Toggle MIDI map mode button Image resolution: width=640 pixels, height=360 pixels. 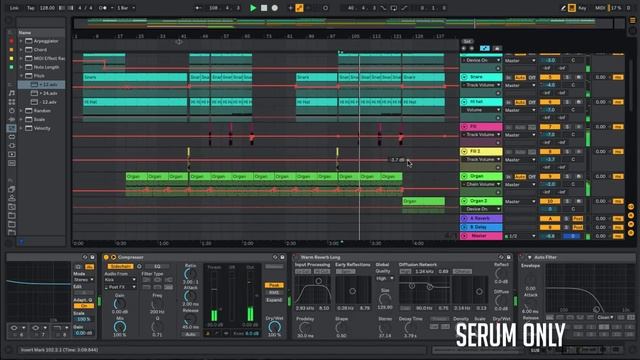coord(600,8)
